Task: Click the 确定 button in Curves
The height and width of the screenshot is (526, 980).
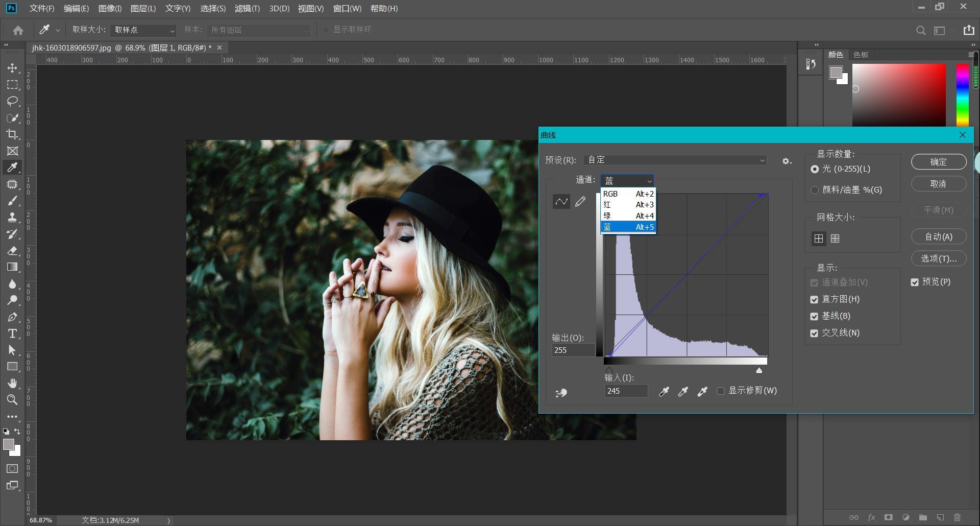Action: coord(938,162)
